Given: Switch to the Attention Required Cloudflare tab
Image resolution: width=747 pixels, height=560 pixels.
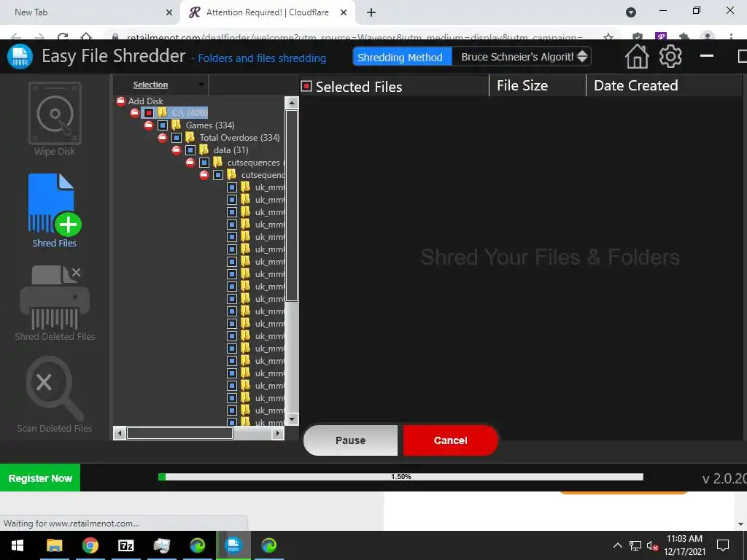Looking at the screenshot, I should point(267,12).
